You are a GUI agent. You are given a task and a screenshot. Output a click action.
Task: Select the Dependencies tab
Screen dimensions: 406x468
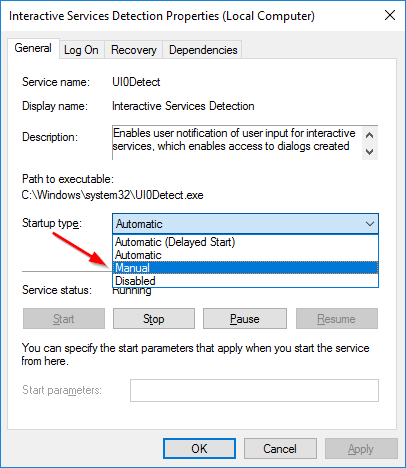(x=203, y=50)
